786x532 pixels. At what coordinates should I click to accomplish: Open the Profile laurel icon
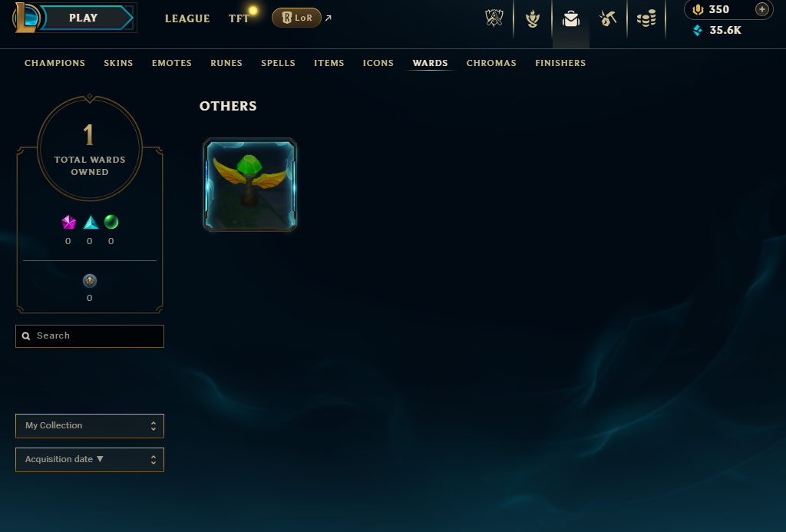point(533,19)
